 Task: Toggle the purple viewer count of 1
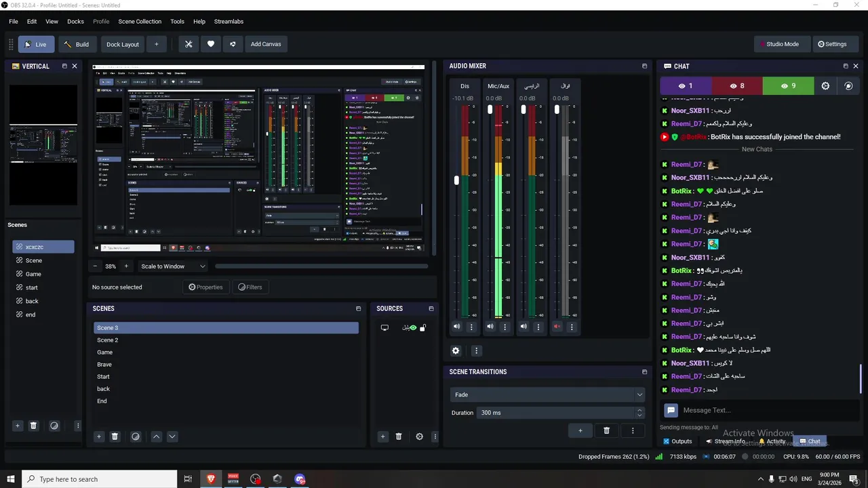tap(686, 86)
